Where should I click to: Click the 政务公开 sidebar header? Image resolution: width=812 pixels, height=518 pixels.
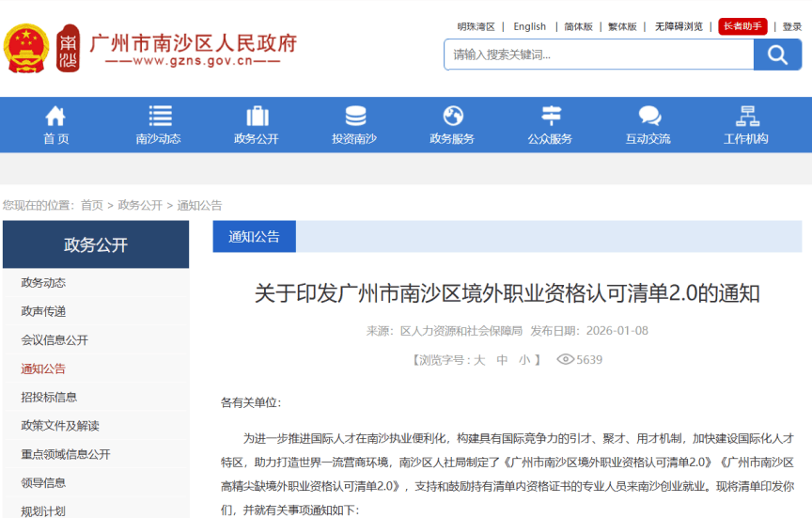[x=96, y=244]
